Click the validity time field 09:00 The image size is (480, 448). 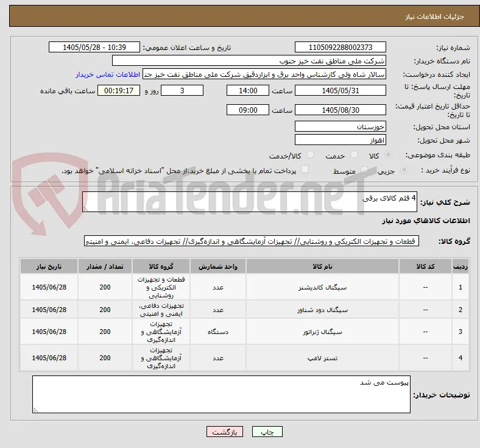[x=248, y=110]
